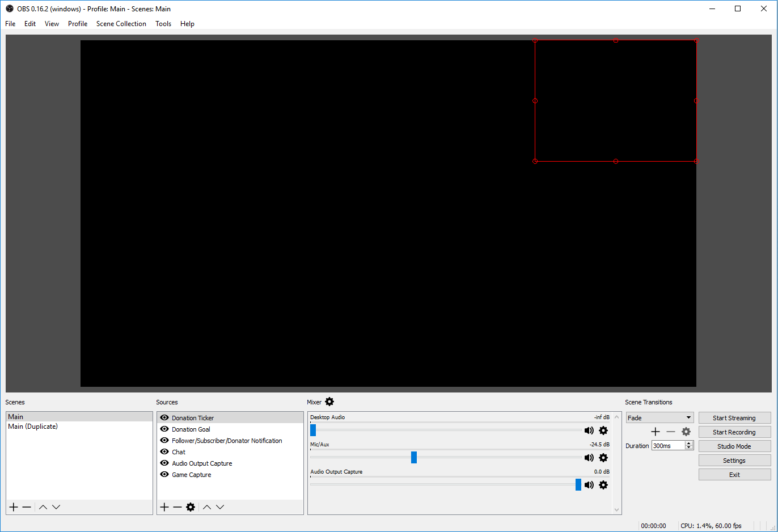Remove selected scene with minus icon
This screenshot has width=778, height=532.
click(27, 507)
